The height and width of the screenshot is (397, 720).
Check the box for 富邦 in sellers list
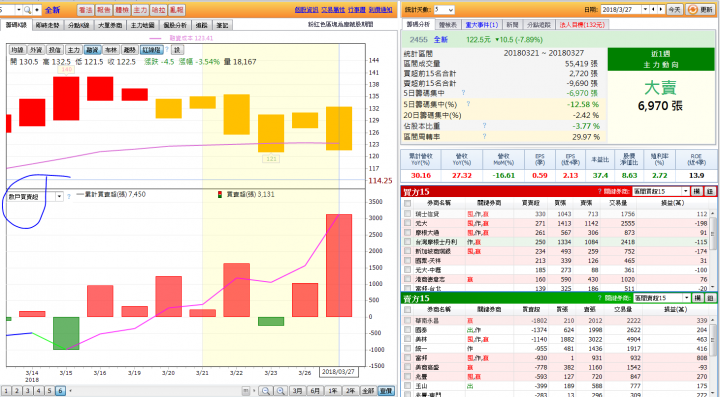point(407,358)
